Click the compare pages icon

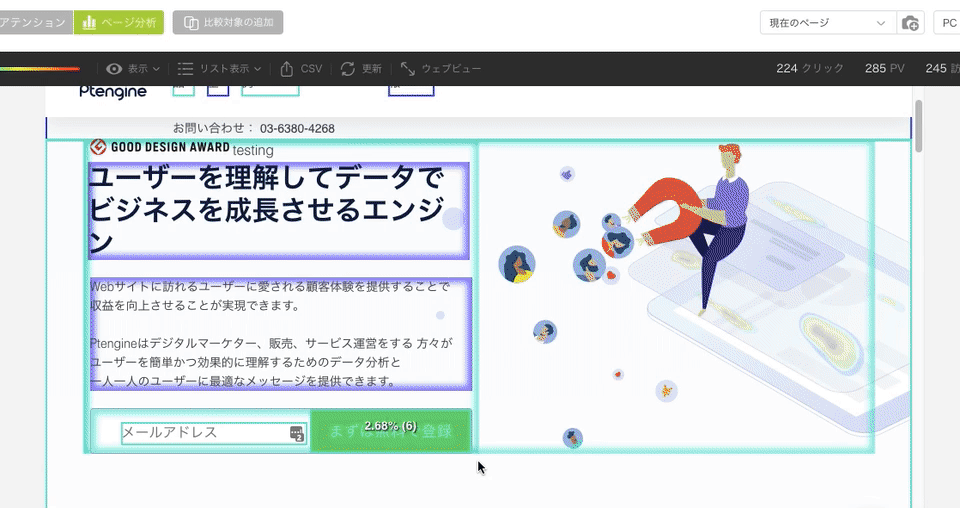coord(192,23)
